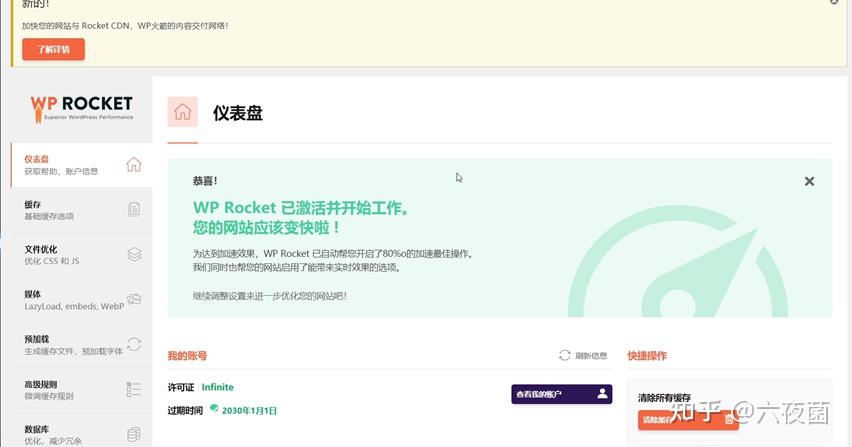Click the 查看我的账户 button
Viewport: 852px width, 447px height.
(x=561, y=394)
